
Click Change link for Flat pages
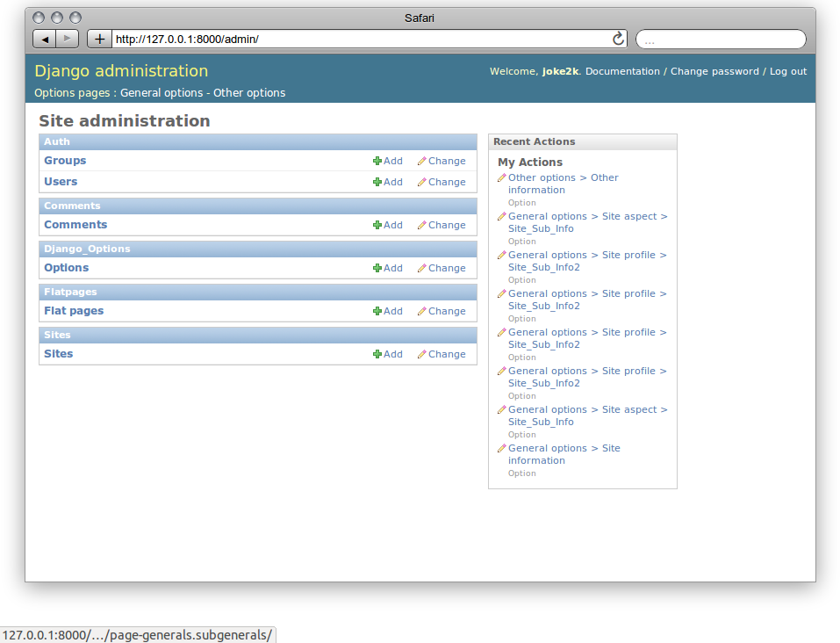tap(447, 311)
